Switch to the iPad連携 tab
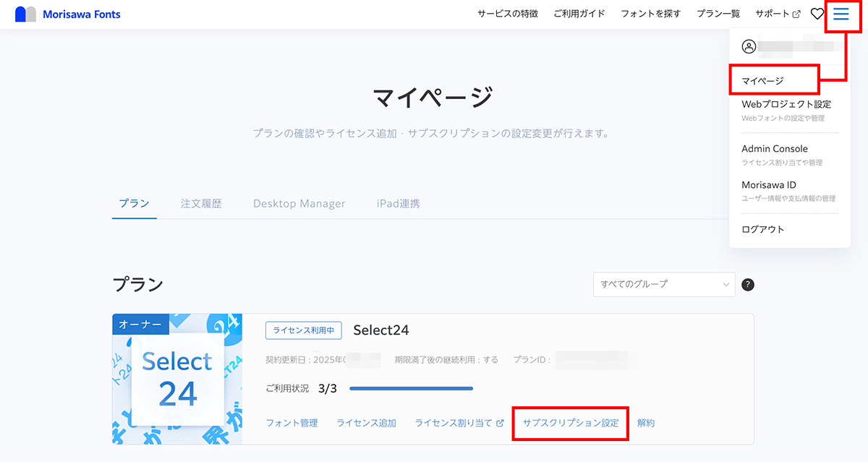 399,204
